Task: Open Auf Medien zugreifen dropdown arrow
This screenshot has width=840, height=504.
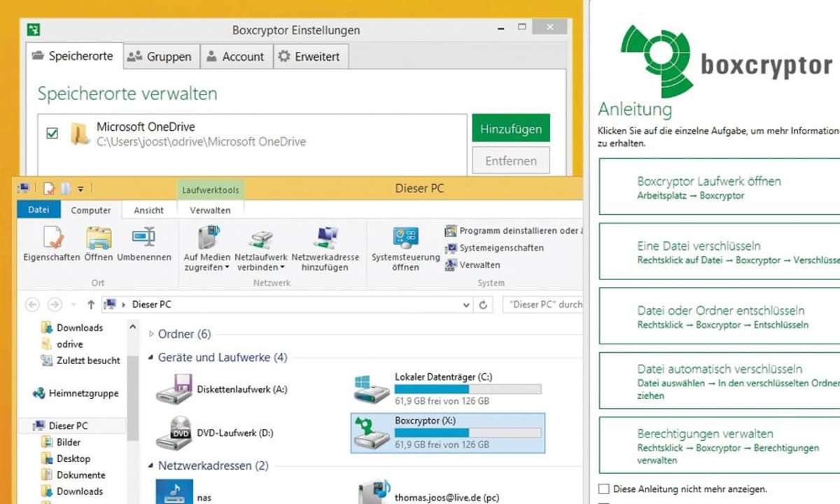Action: tap(227, 267)
